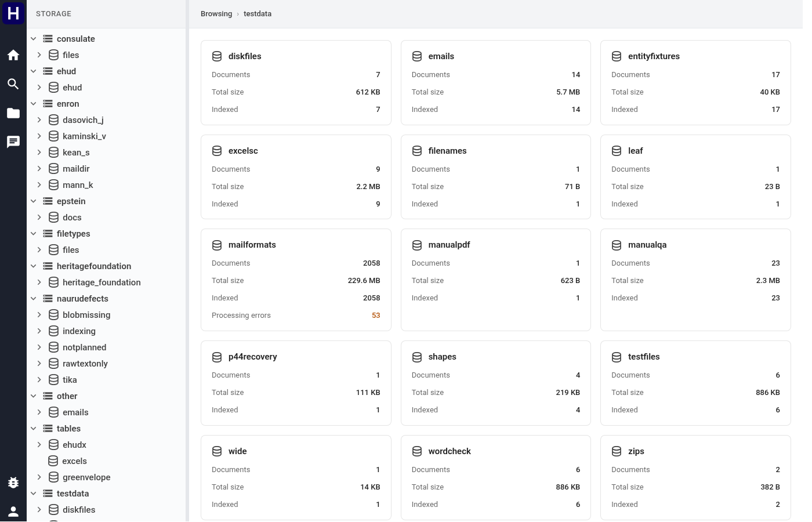This screenshot has height=522, width=812.
Task: Click the database icon on diskfiles card
Action: (217, 56)
